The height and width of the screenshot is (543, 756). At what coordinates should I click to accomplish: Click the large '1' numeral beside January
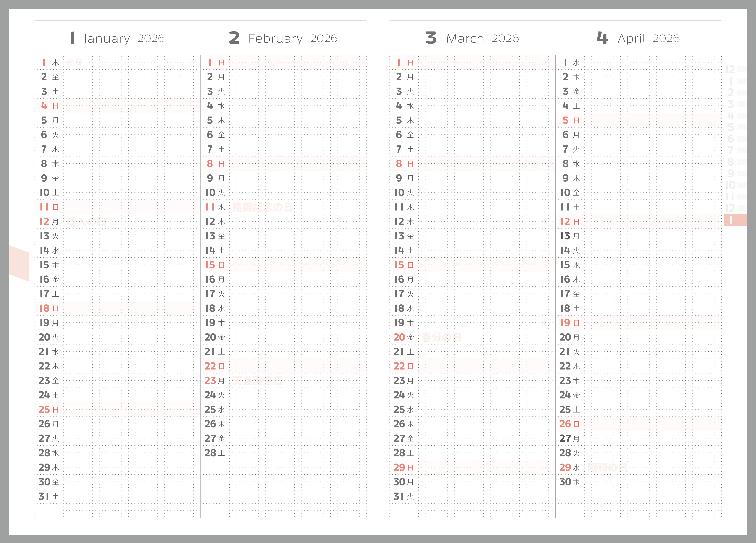[72, 38]
